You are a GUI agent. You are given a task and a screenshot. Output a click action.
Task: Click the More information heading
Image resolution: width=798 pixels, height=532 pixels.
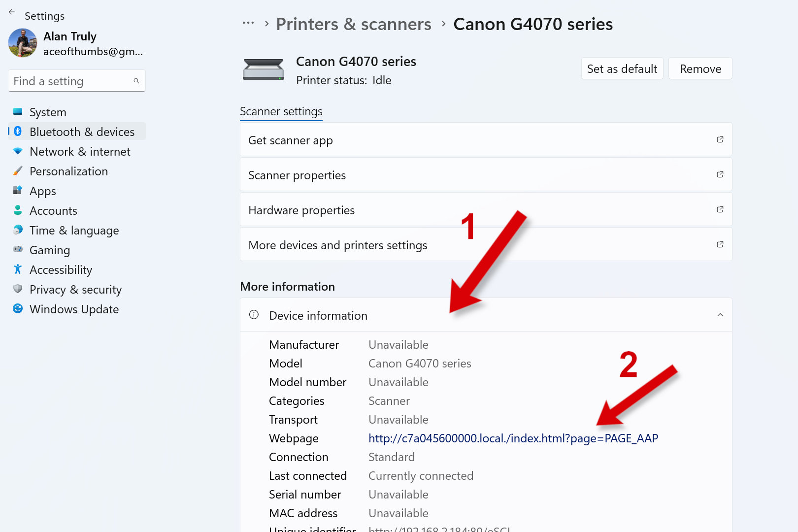[287, 287]
